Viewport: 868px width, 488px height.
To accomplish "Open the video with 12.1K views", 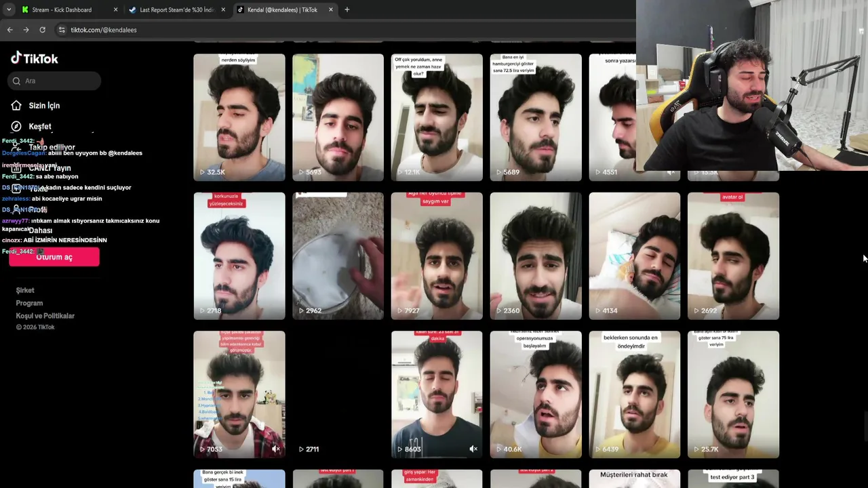I will 437,117.
